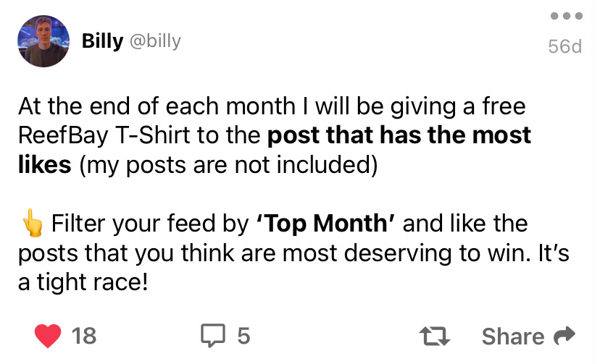
Task: Visit the @billy handle link
Action: click(155, 41)
